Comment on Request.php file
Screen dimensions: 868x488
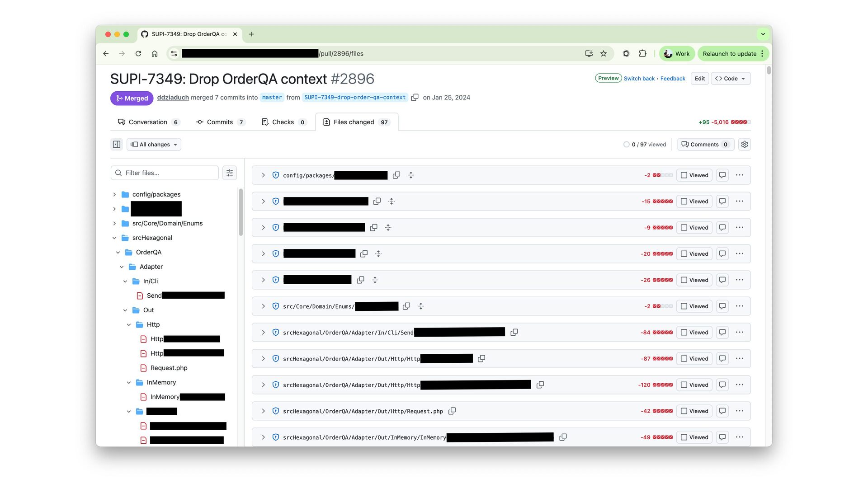722,411
